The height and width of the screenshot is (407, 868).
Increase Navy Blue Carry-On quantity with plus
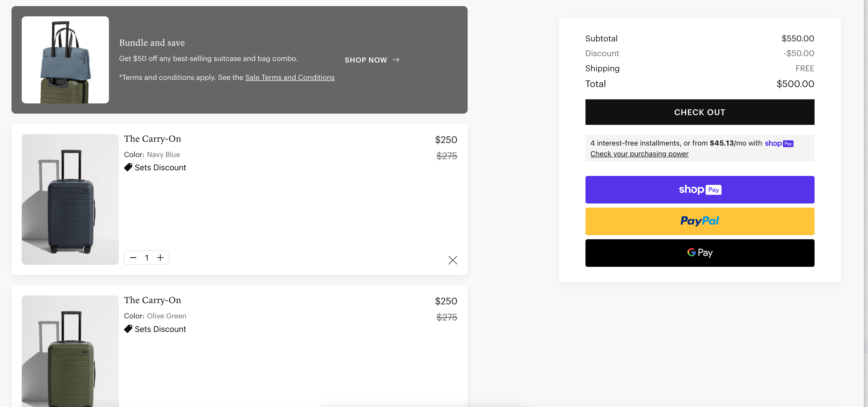click(x=160, y=258)
